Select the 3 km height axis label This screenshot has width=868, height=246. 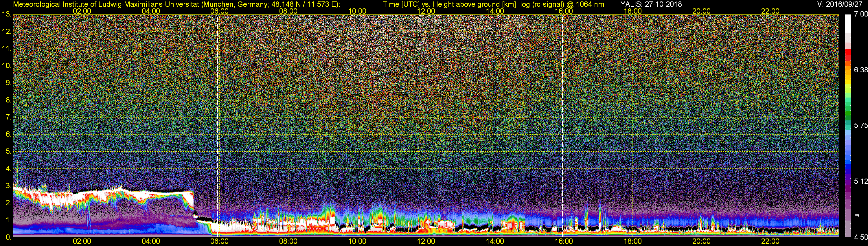(8, 186)
